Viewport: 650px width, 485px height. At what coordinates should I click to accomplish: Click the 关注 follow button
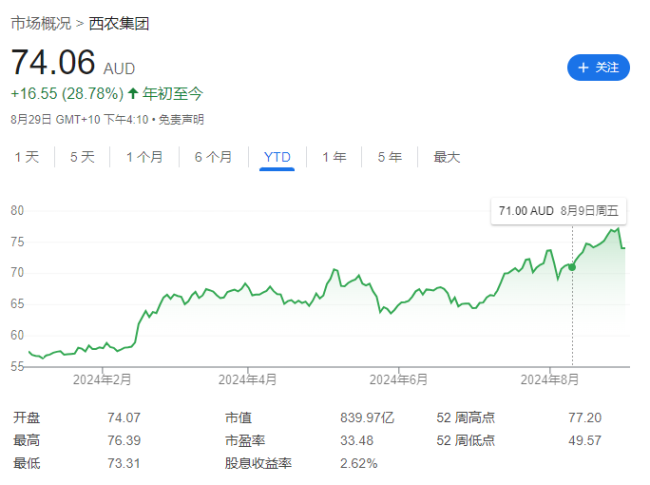598,68
